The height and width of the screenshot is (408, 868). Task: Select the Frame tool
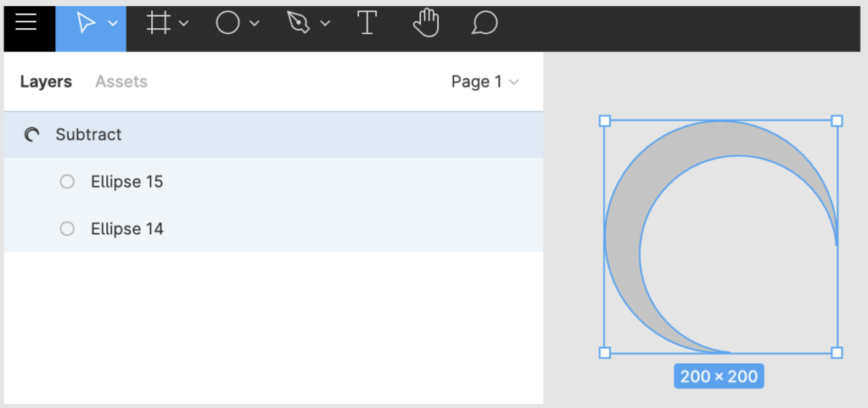click(x=158, y=23)
